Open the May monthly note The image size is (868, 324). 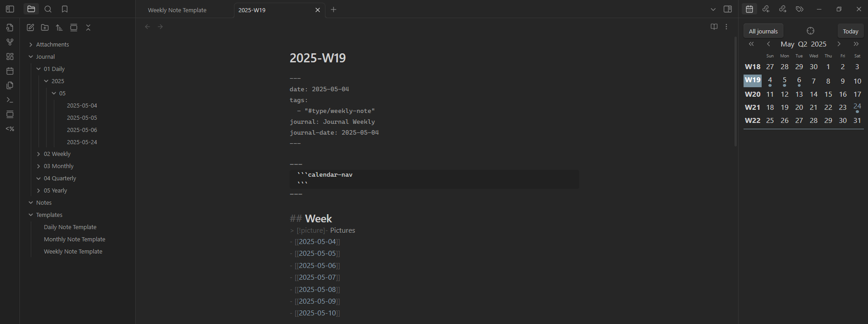pos(787,44)
